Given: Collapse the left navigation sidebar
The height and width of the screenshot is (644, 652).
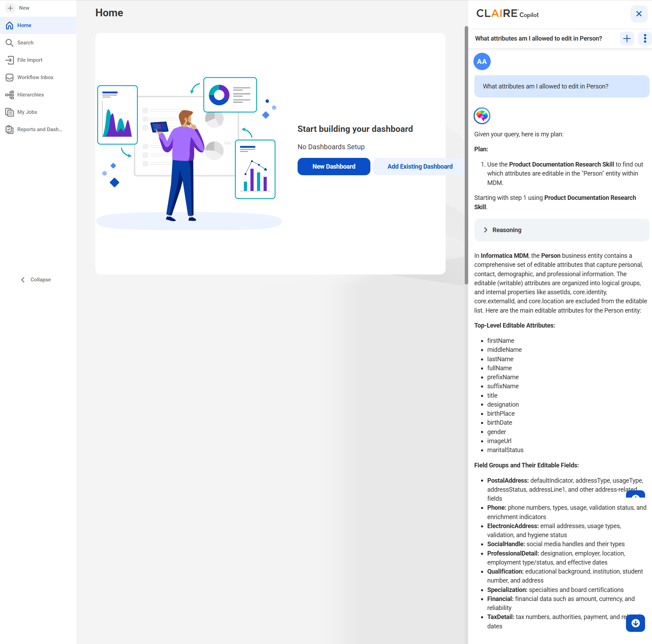Looking at the screenshot, I should [36, 280].
